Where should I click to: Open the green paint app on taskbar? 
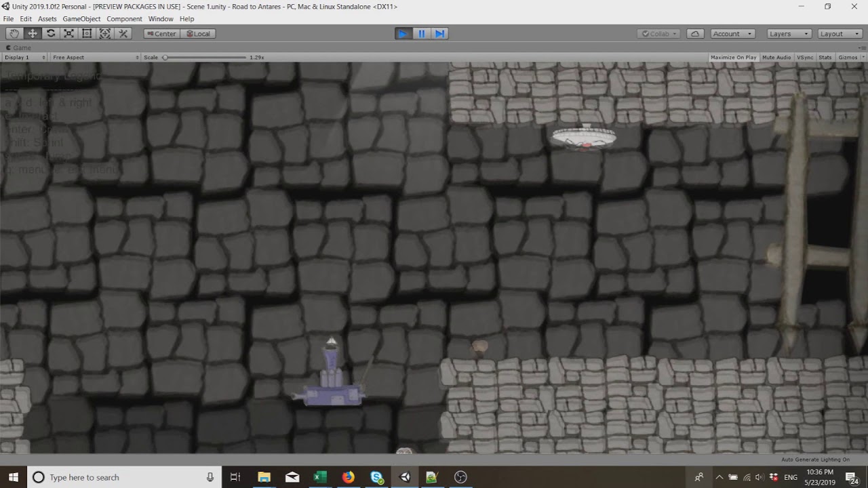pos(432,477)
